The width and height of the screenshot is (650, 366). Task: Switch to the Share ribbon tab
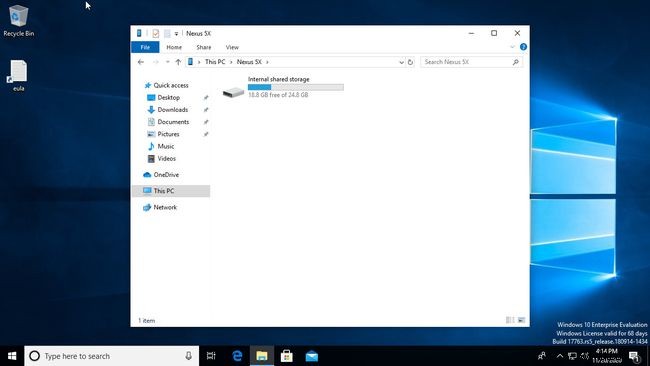[x=204, y=47]
